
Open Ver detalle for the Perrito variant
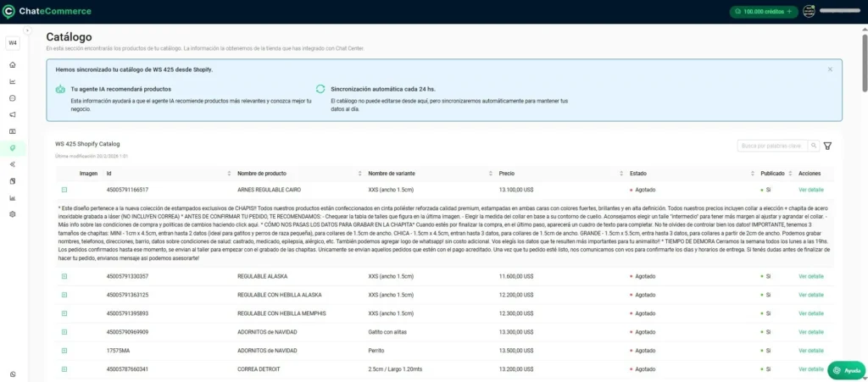(811, 351)
